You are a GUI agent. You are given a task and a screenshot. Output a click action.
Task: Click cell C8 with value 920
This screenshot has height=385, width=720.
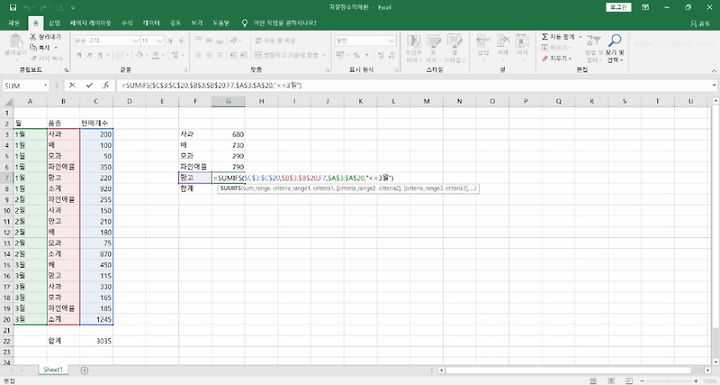pos(96,188)
